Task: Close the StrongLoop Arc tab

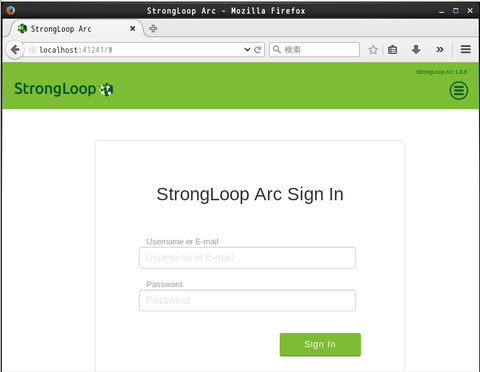Action: (x=133, y=29)
